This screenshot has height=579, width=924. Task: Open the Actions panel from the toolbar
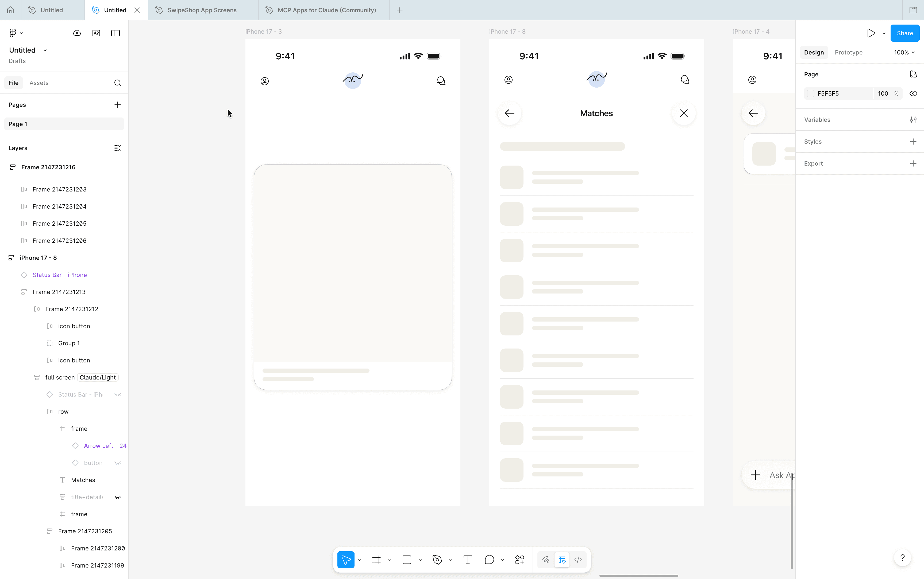(520, 560)
